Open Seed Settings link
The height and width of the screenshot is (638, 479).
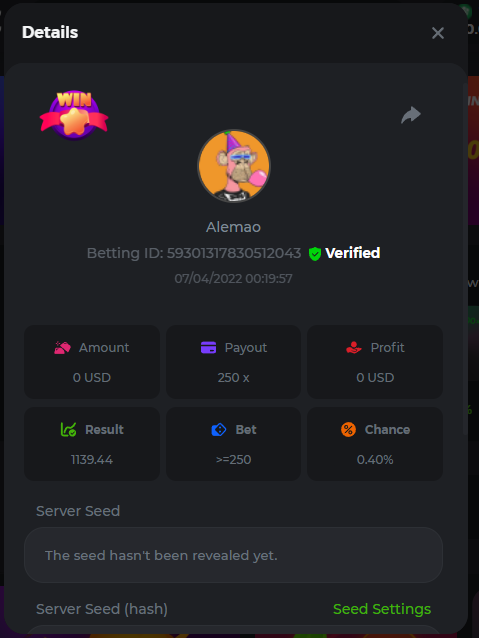point(382,609)
